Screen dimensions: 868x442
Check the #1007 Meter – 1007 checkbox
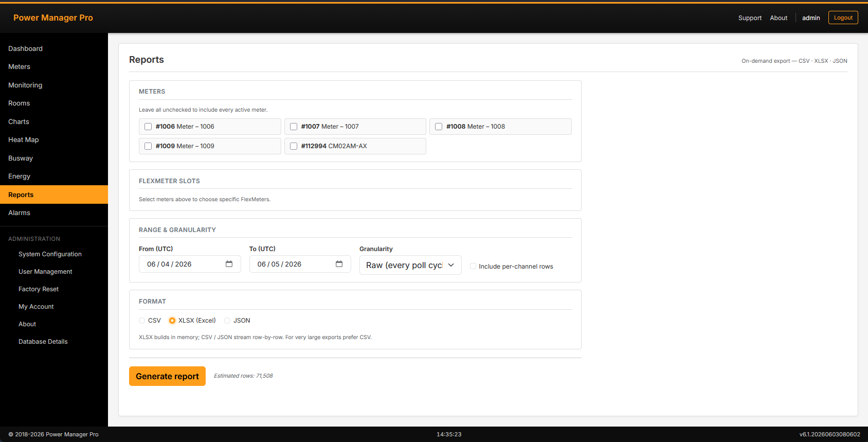(294, 127)
